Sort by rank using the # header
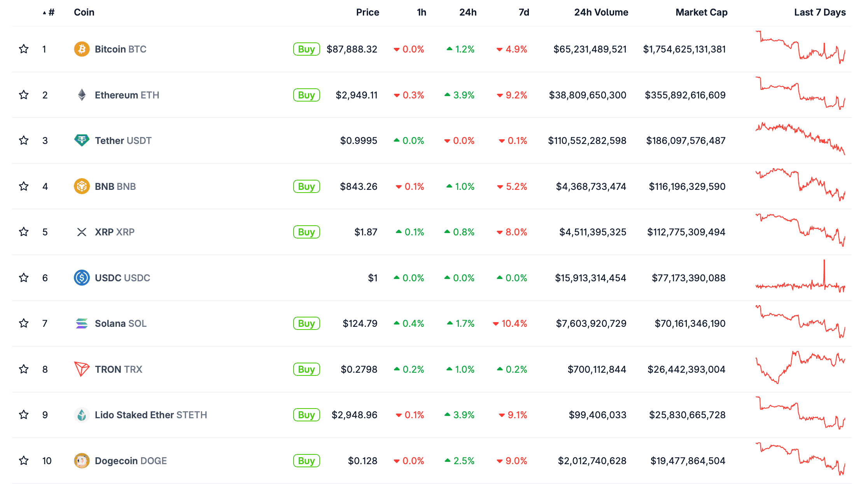This screenshot has width=868, height=484. (x=51, y=12)
